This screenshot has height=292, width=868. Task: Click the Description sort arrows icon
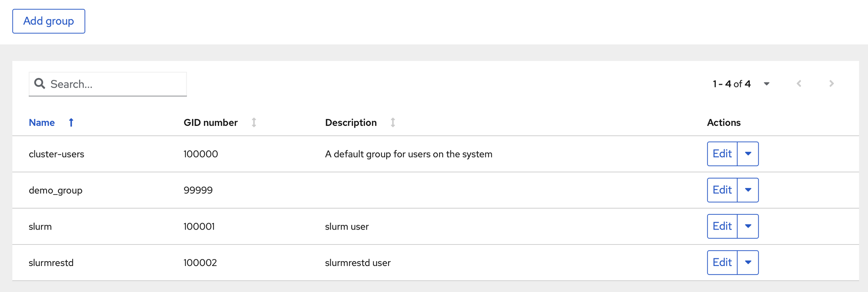[393, 122]
